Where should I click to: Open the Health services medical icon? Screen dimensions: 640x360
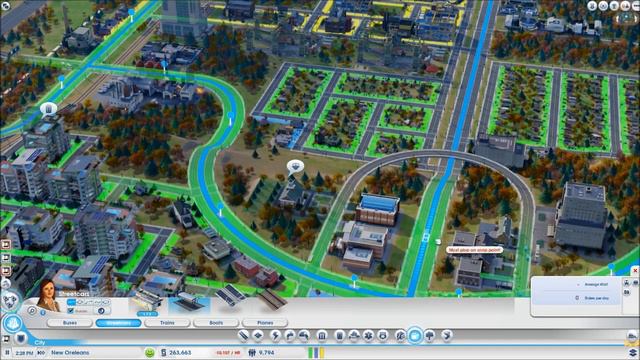pyautogui.click(x=368, y=336)
